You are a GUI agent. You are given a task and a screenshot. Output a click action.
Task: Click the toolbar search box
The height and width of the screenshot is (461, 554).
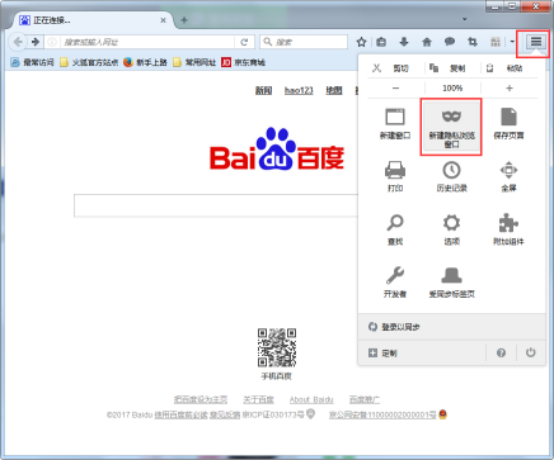pos(304,42)
